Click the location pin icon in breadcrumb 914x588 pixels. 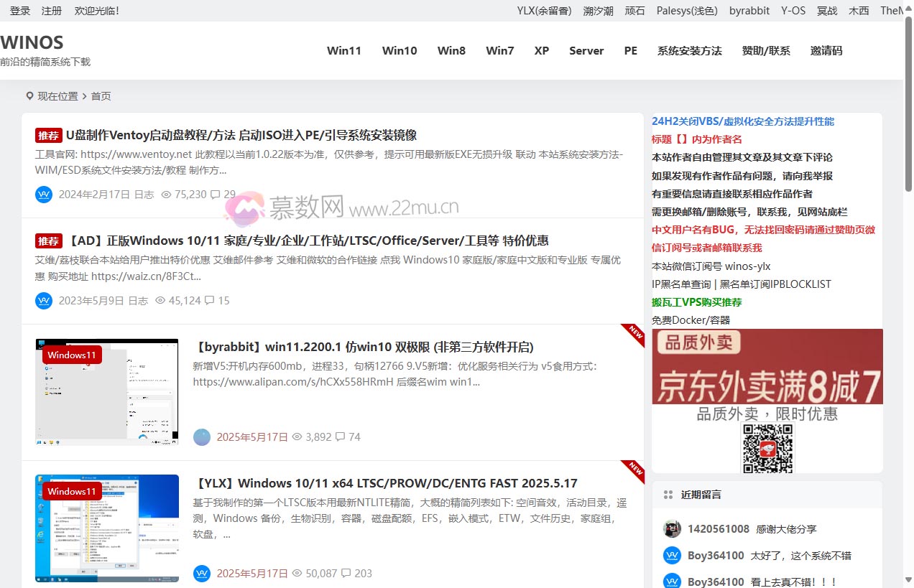[29, 96]
